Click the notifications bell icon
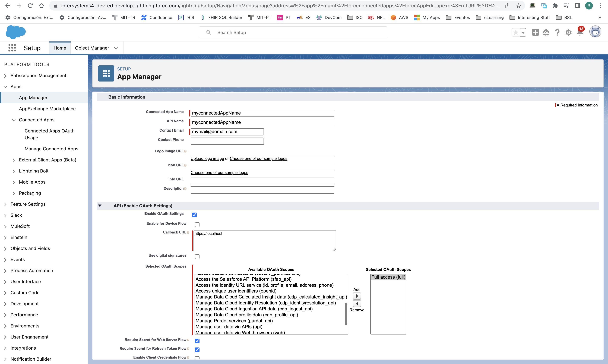The image size is (608, 364). (x=579, y=33)
